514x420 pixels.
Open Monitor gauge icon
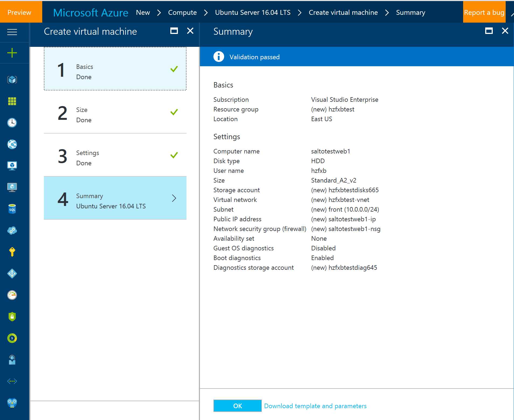coord(12,295)
